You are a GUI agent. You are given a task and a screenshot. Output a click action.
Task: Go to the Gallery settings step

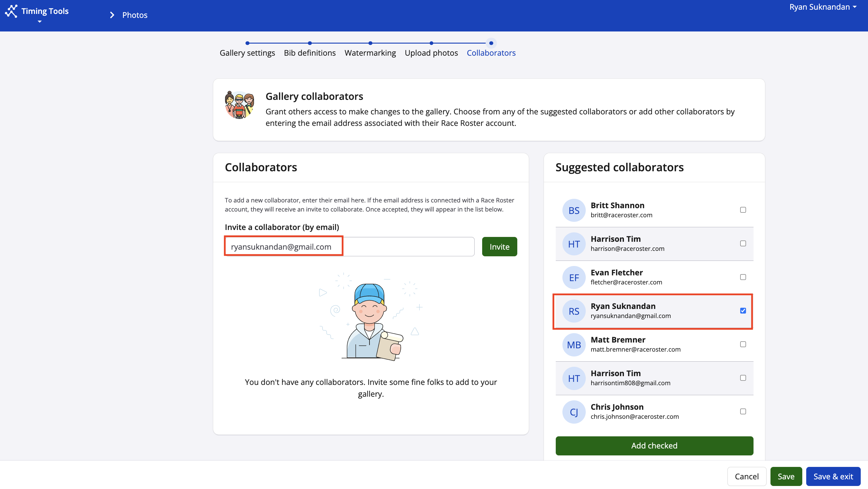pos(247,53)
